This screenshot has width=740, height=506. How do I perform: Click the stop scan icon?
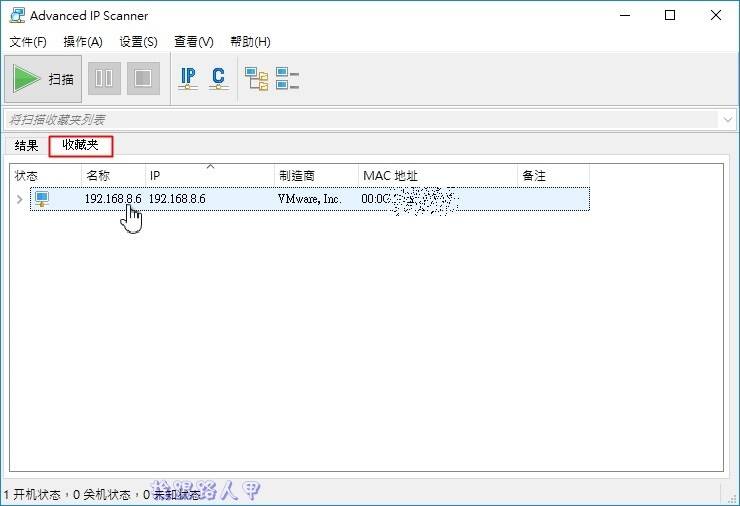[x=143, y=78]
